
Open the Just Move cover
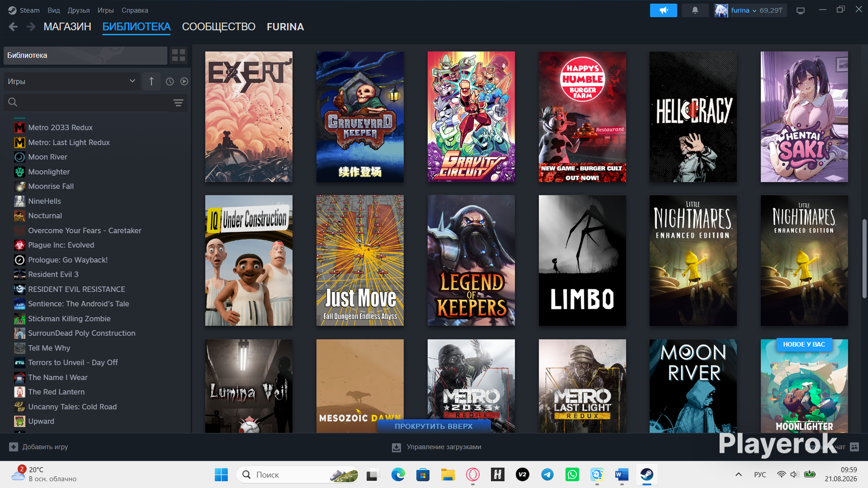(360, 261)
